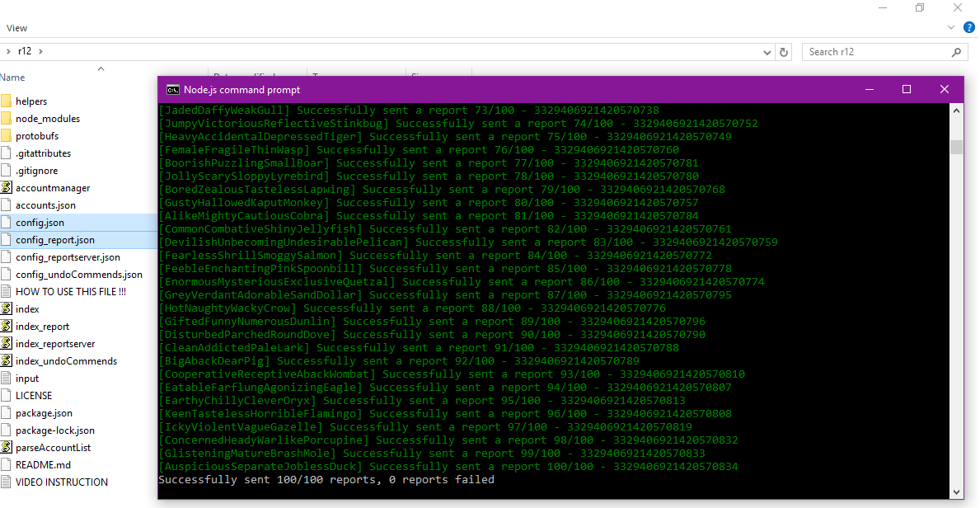
Task: Click the node_modules folder icon
Action: (7, 119)
